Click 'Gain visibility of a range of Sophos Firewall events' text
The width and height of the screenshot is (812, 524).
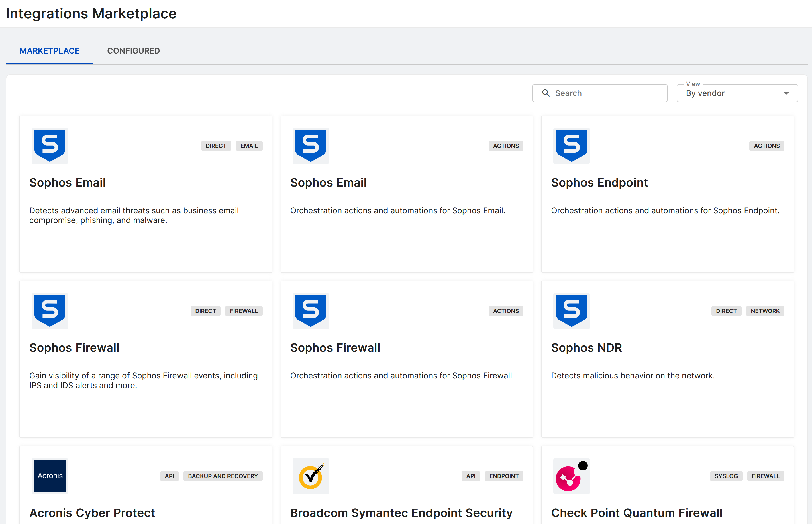[144, 380]
